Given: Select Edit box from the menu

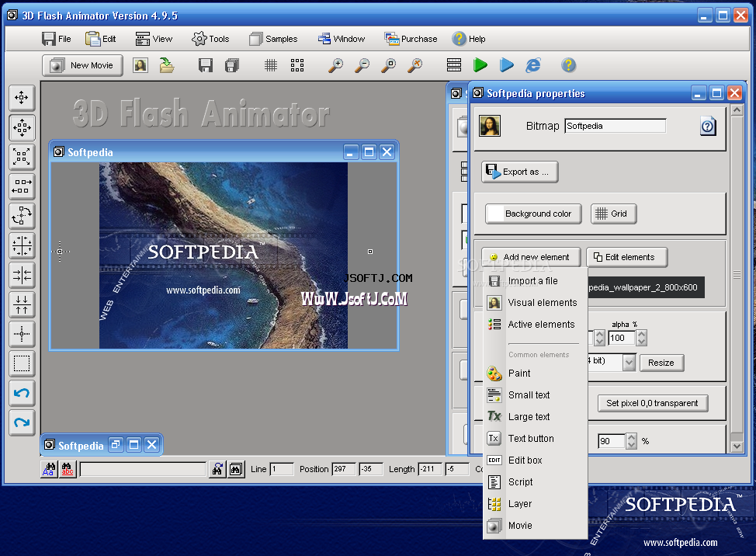Looking at the screenshot, I should click(535, 460).
